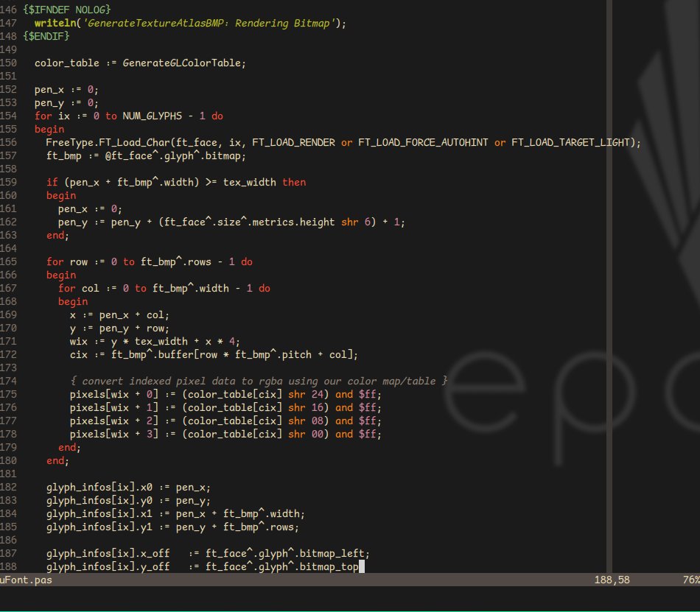This screenshot has height=612, width=700.
Task: Click 'x := pen_x + col;' statement
Action: pyautogui.click(x=119, y=315)
